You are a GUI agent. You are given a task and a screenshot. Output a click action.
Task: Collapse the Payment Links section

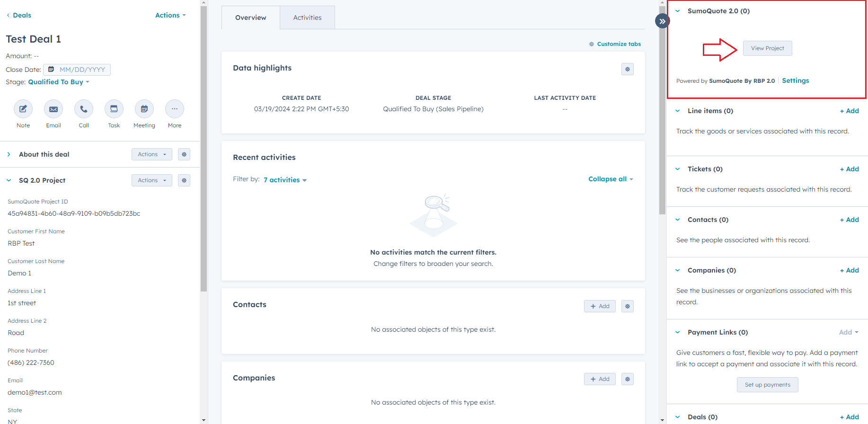(x=678, y=332)
